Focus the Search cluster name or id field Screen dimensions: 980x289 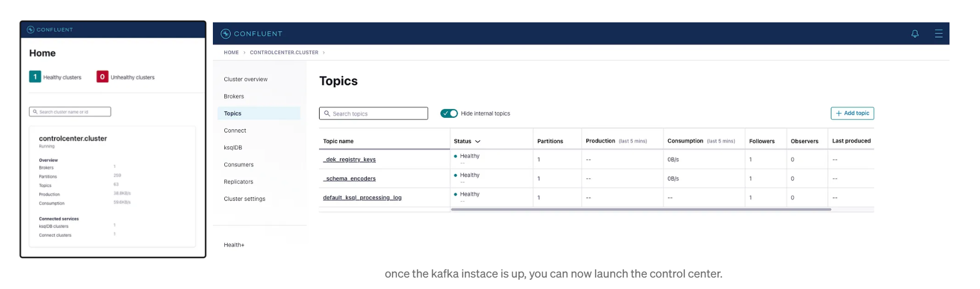[70, 112]
